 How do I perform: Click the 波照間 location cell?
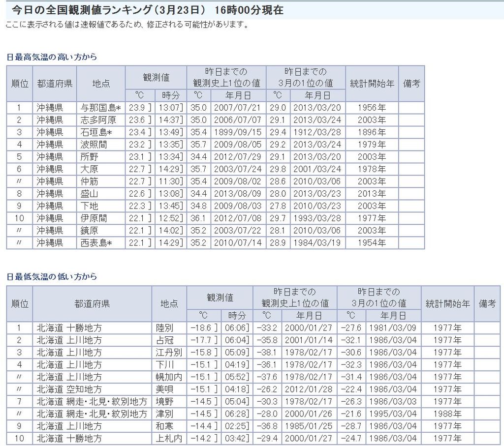94,145
